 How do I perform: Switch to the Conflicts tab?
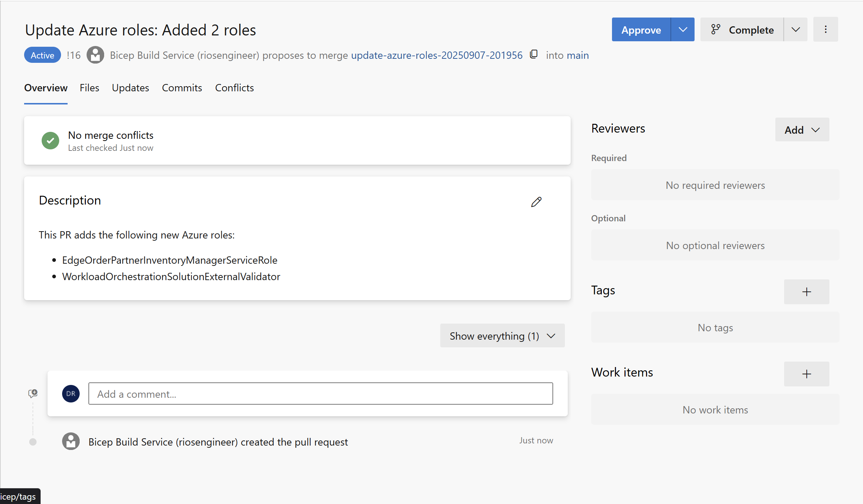(234, 88)
